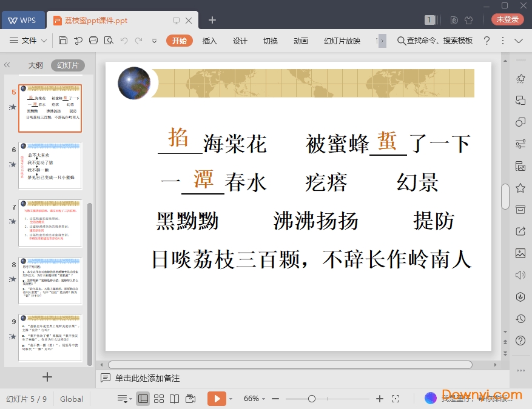
Task: Click the zoom slider handle
Action: point(312,399)
